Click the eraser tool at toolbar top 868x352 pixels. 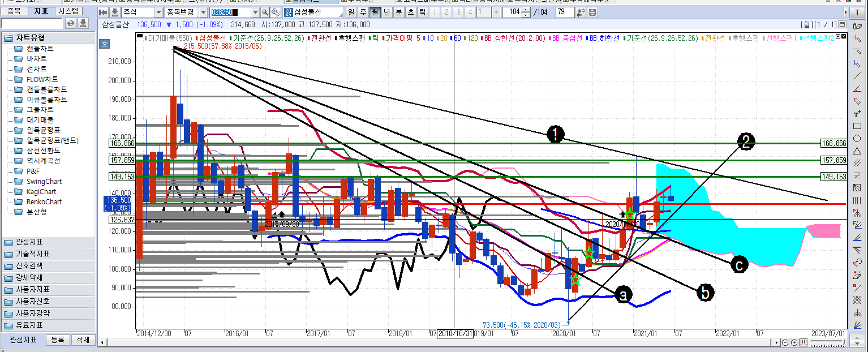pos(857,26)
